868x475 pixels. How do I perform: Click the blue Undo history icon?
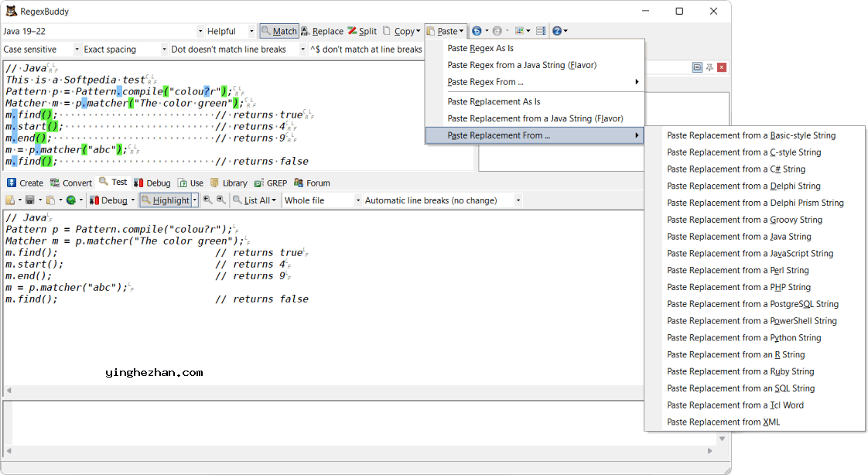coord(477,31)
